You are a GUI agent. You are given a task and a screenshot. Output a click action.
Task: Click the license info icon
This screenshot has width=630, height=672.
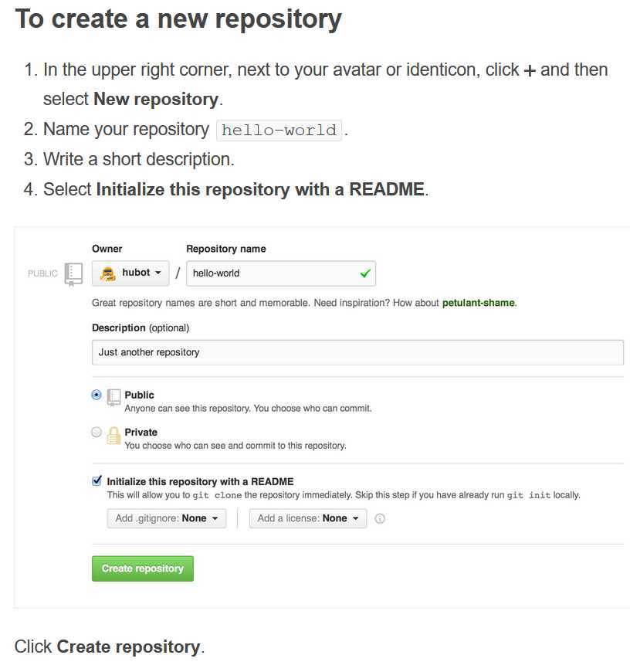pyautogui.click(x=379, y=518)
